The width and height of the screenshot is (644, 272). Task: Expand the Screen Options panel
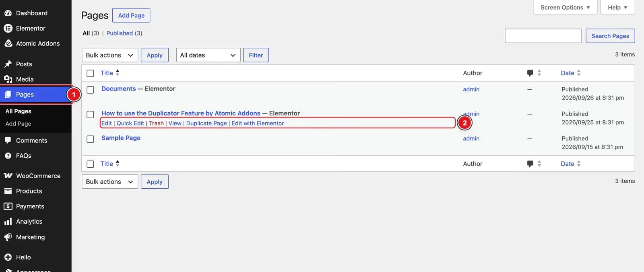[x=565, y=7]
